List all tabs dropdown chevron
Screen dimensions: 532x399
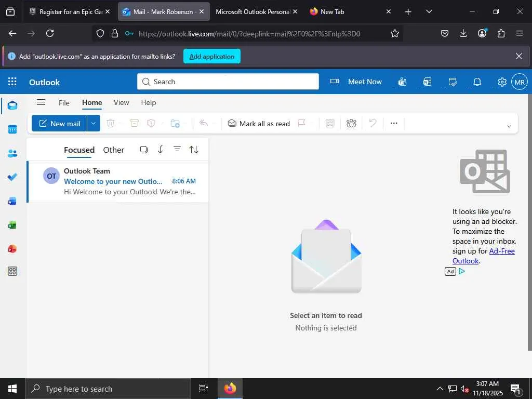click(429, 11)
